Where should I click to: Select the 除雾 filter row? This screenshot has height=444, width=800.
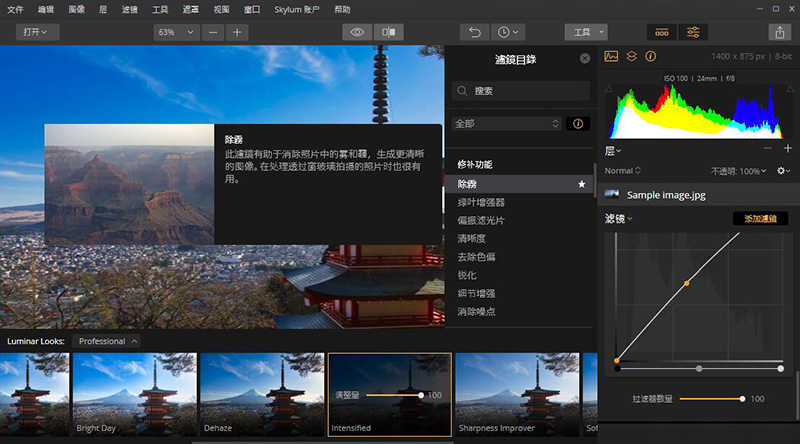click(518, 184)
